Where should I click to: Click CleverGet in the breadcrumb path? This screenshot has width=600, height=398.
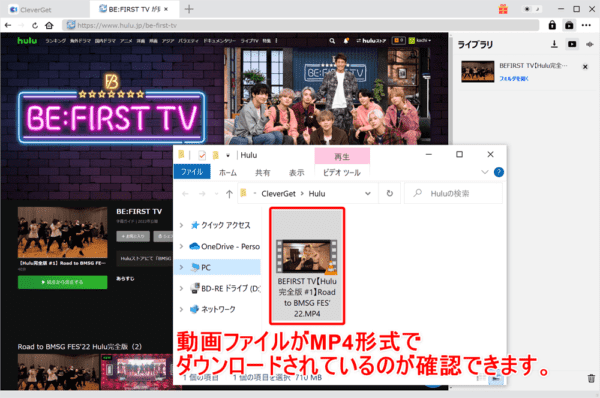[x=278, y=194]
